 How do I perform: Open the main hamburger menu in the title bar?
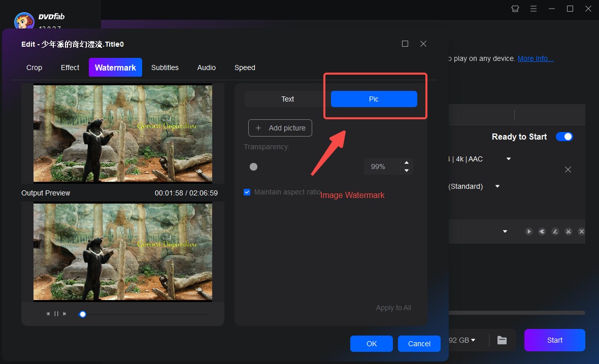point(534,9)
